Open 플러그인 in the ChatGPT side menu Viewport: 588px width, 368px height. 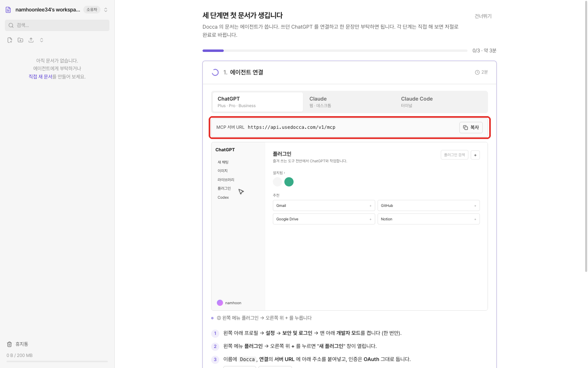pos(224,188)
